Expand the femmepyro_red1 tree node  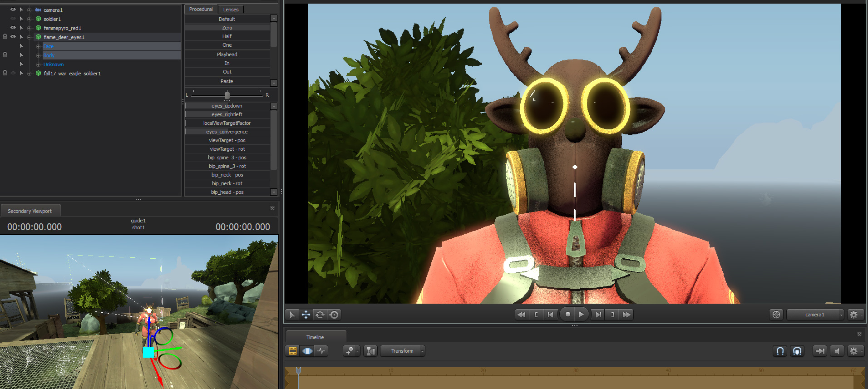30,28
